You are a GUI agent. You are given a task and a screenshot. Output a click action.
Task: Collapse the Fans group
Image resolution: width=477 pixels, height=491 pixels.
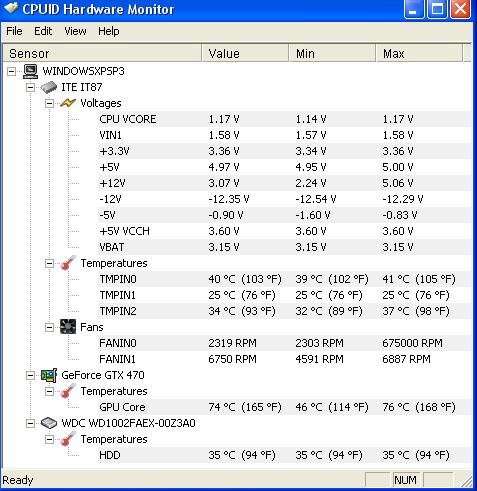click(49, 327)
